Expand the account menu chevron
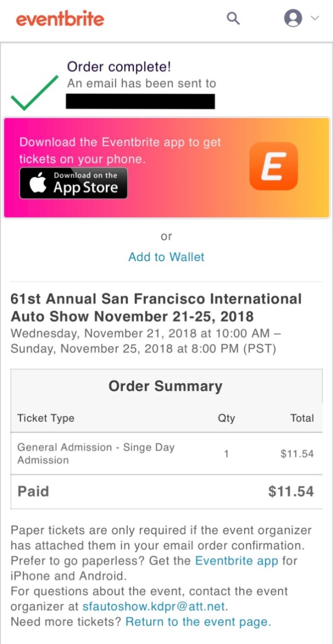Screen dimensions: 333x644 point(315,18)
